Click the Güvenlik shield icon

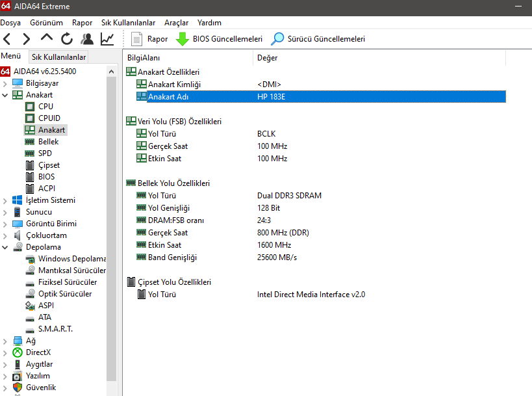click(18, 388)
